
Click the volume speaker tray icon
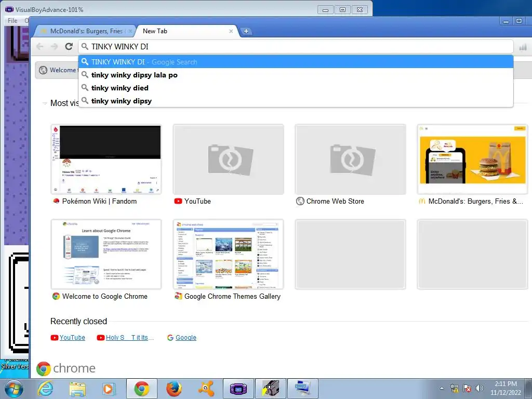point(480,388)
